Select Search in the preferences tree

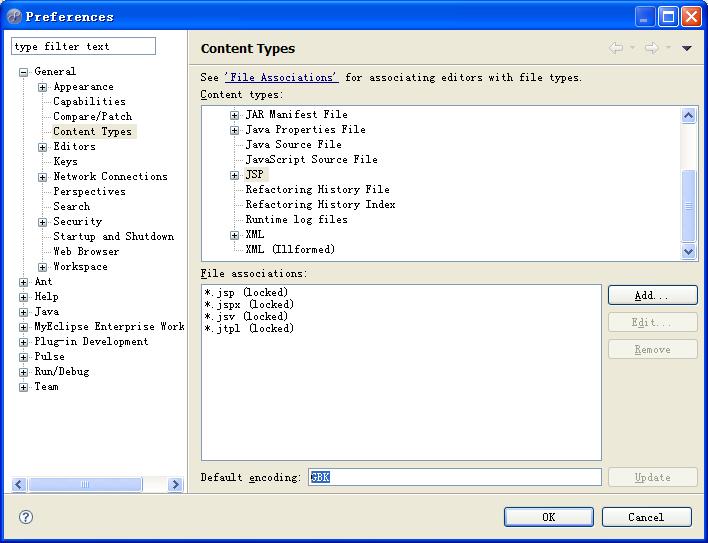[x=71, y=206]
